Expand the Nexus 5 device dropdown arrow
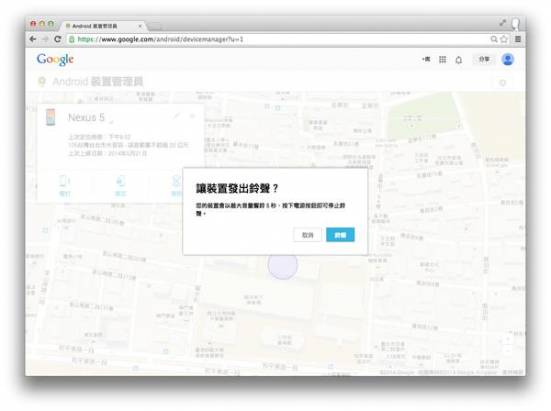551x411 pixels. click(111, 122)
